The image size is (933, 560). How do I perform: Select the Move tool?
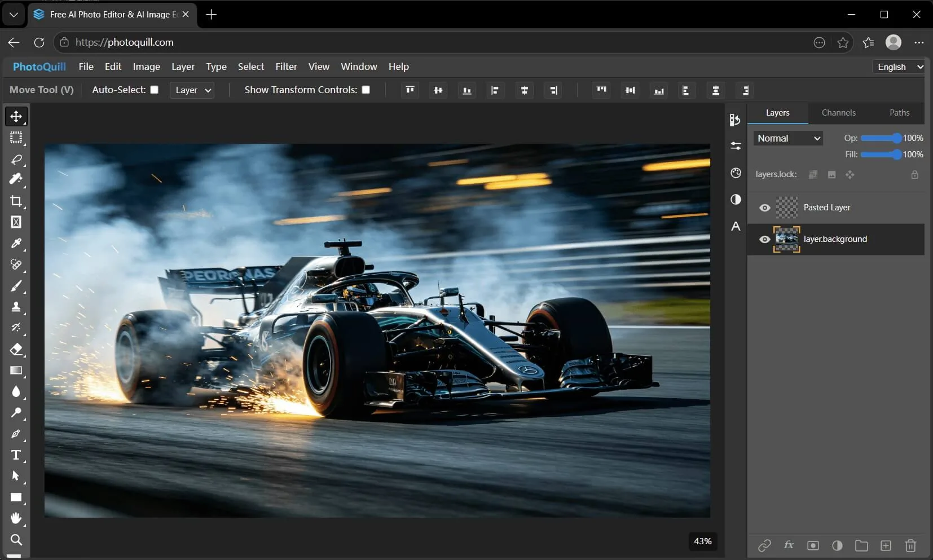[16, 117]
